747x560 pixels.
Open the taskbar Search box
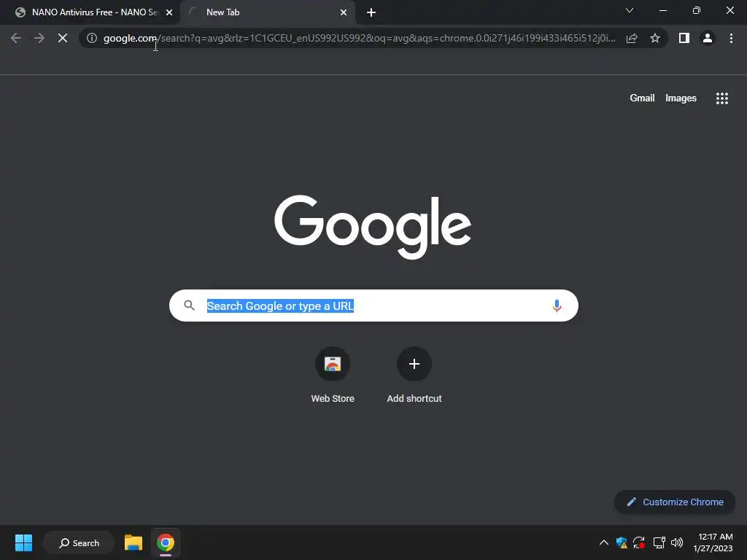pyautogui.click(x=79, y=542)
